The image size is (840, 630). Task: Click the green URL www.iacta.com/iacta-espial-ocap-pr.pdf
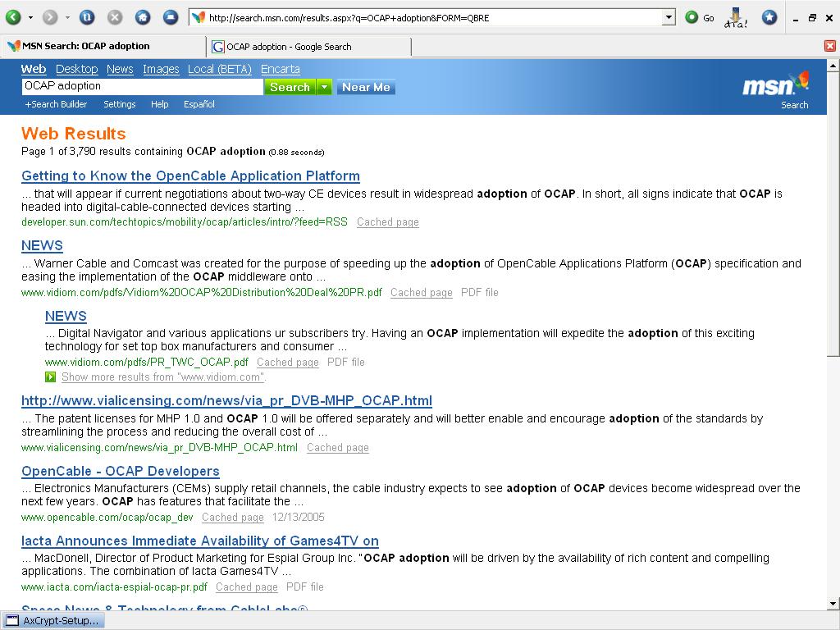pyautogui.click(x=114, y=587)
